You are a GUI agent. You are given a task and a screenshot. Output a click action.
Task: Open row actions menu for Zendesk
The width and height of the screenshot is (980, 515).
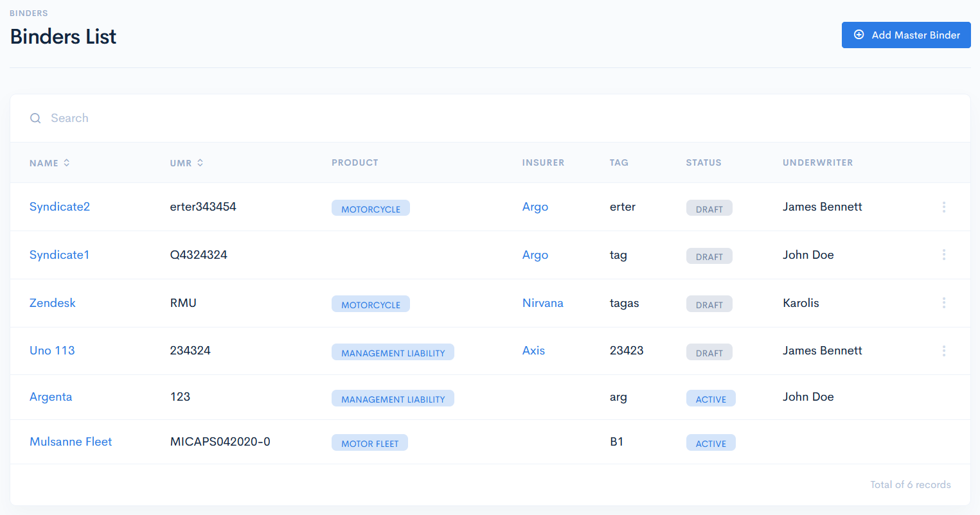[x=943, y=302]
